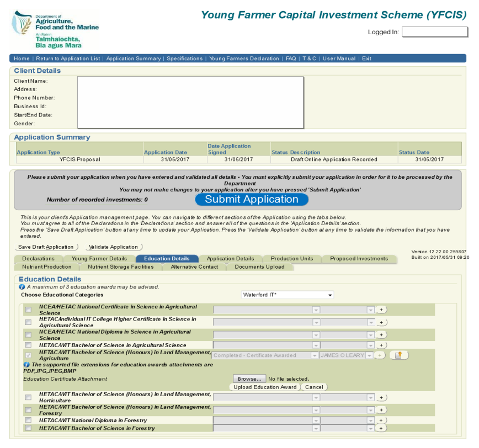Open Specifications in navigation bar
The image size is (479, 448).
coord(184,58)
